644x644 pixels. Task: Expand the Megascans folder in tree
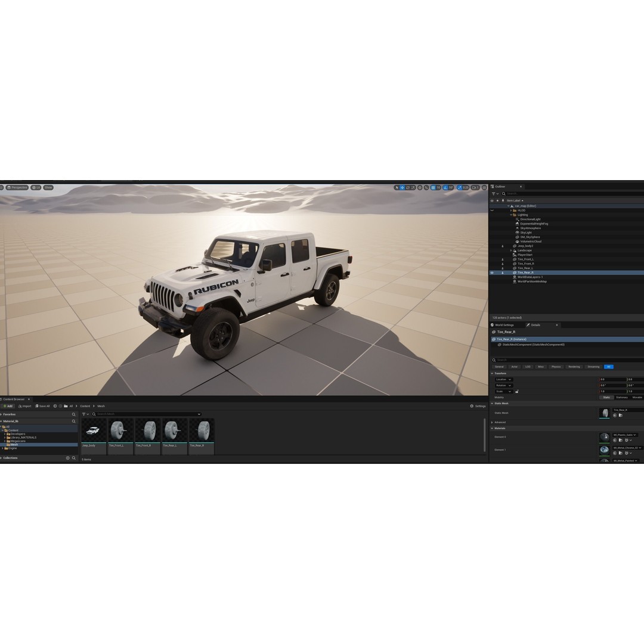pos(5,441)
